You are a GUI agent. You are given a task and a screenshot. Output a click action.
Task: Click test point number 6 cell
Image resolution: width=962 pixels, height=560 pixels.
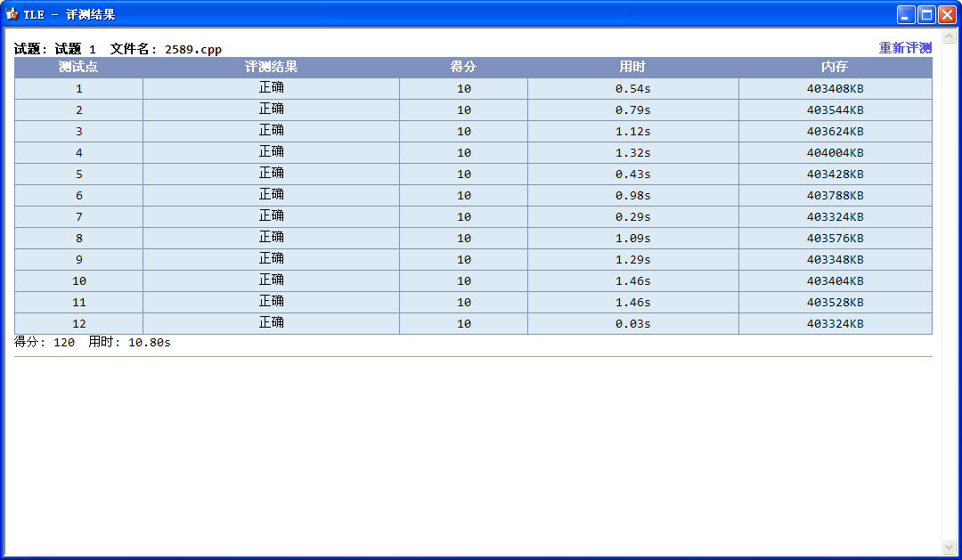pos(78,196)
